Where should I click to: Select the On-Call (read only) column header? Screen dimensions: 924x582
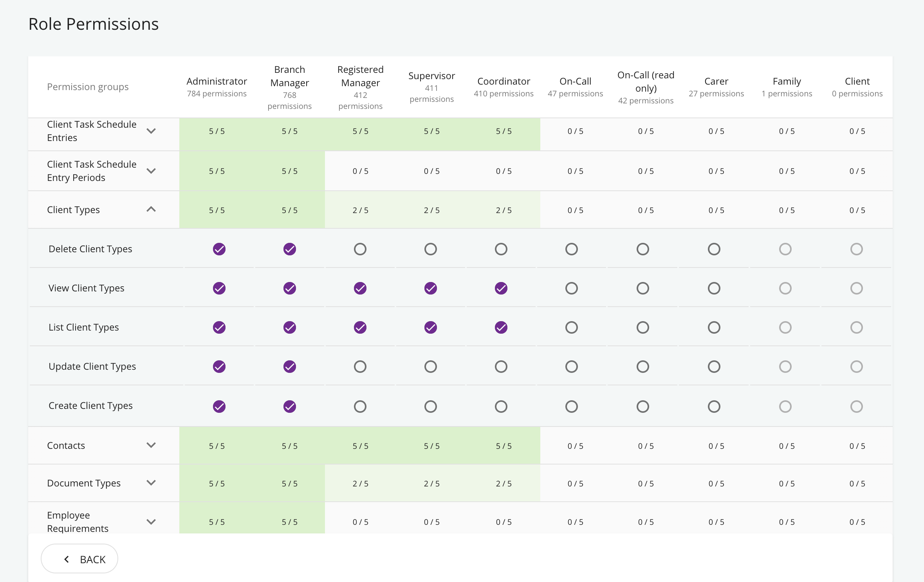point(646,87)
